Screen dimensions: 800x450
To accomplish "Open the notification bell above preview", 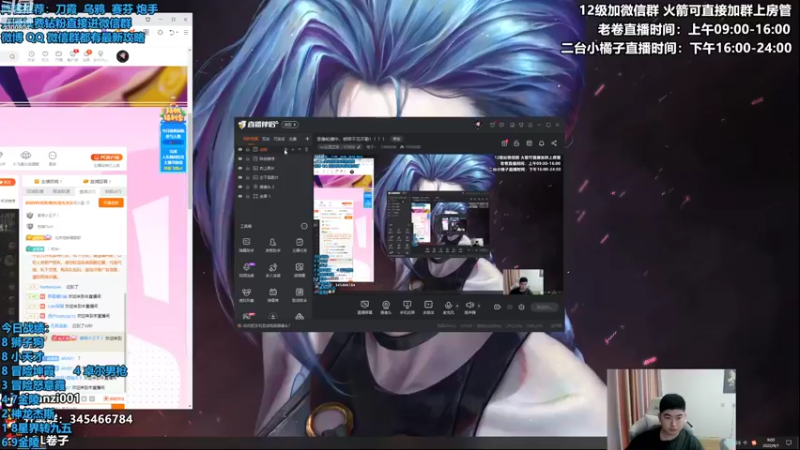I will click(541, 143).
